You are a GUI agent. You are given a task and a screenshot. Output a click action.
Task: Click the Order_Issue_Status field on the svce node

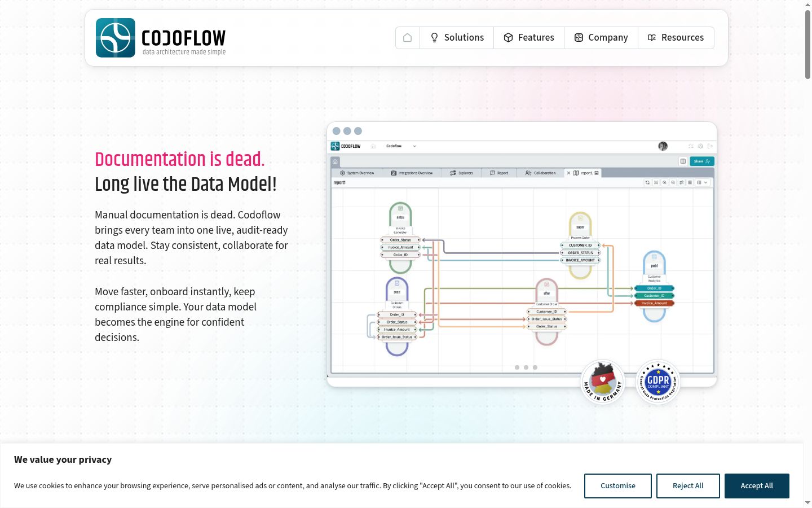pos(397,337)
